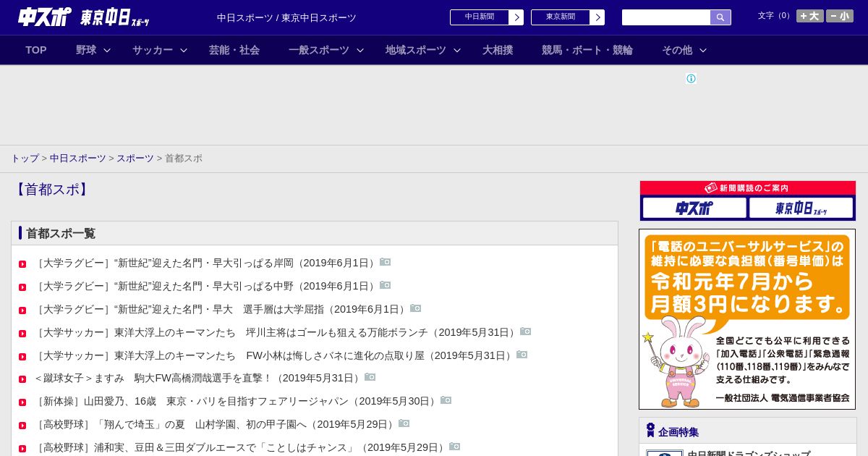This screenshot has height=456, width=868.
Task: Decrease text size with −小 button
Action: point(840,16)
